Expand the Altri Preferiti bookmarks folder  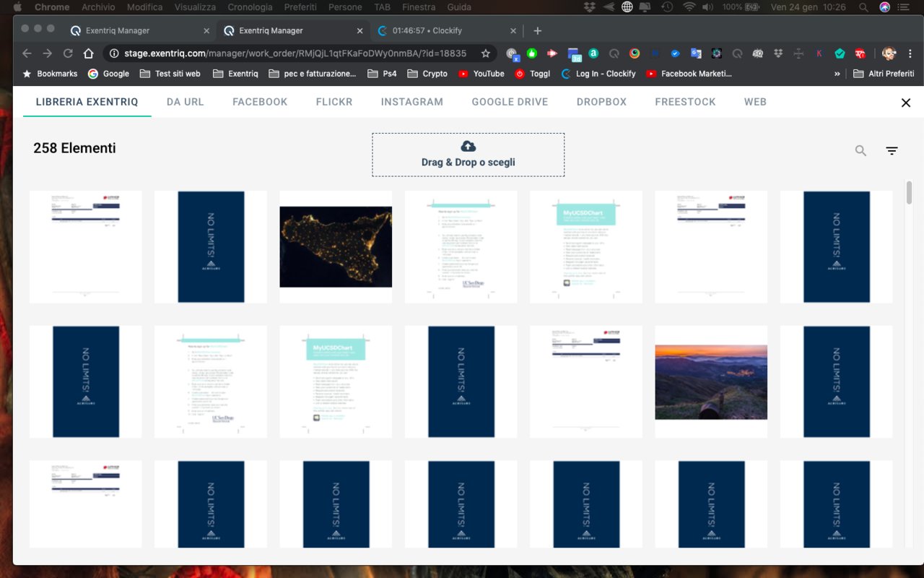pos(884,74)
